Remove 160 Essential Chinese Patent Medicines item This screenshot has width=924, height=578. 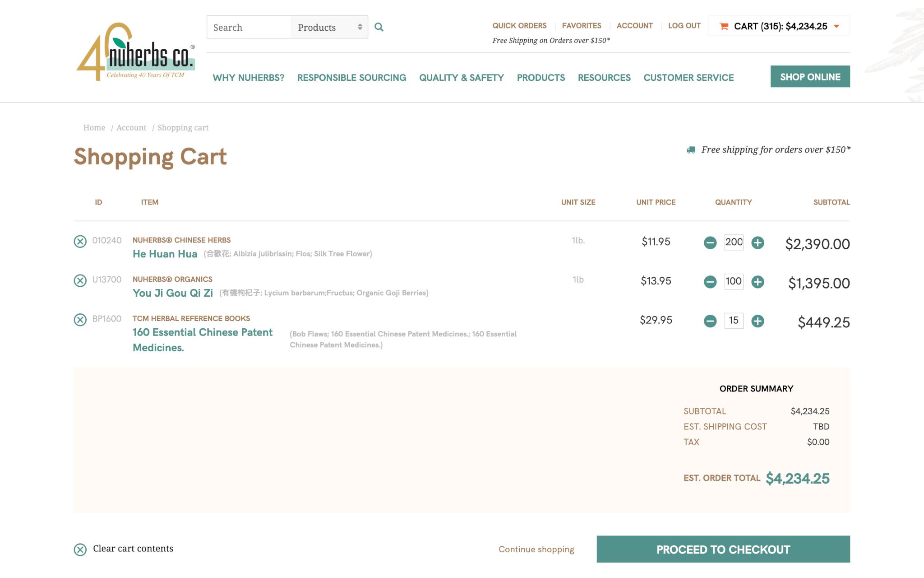(80, 320)
